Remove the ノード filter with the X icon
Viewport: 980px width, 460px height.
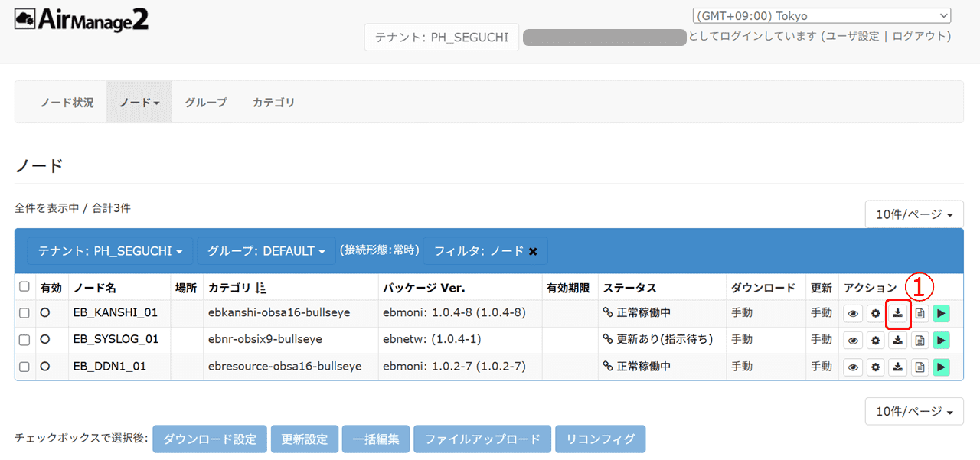click(x=533, y=251)
